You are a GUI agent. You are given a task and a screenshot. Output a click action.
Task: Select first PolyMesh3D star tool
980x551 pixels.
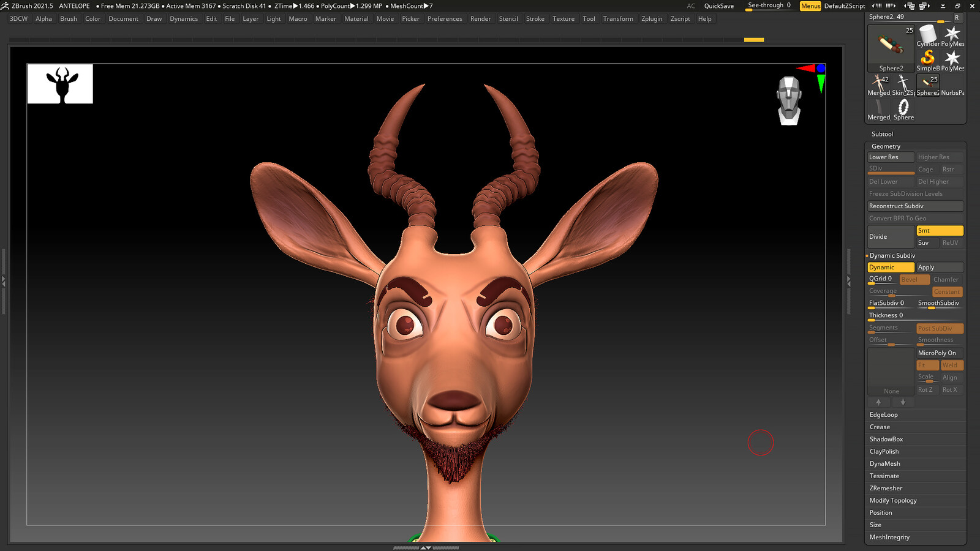[x=952, y=36]
